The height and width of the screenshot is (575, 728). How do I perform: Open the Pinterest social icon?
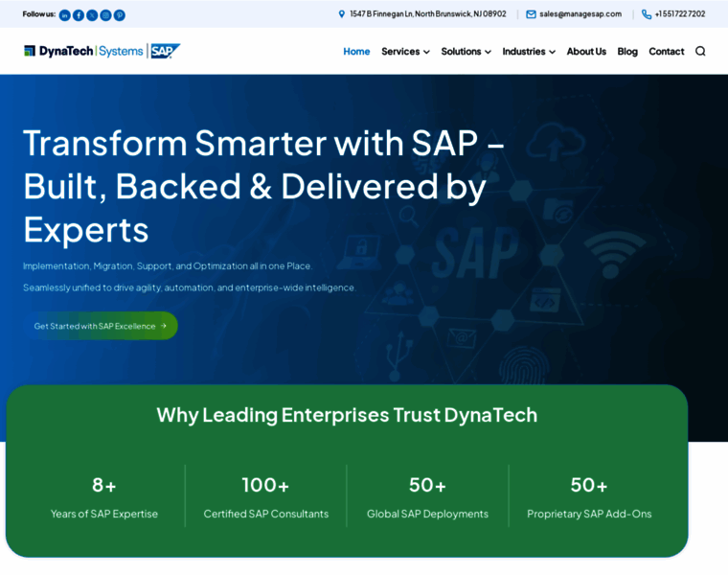click(120, 14)
